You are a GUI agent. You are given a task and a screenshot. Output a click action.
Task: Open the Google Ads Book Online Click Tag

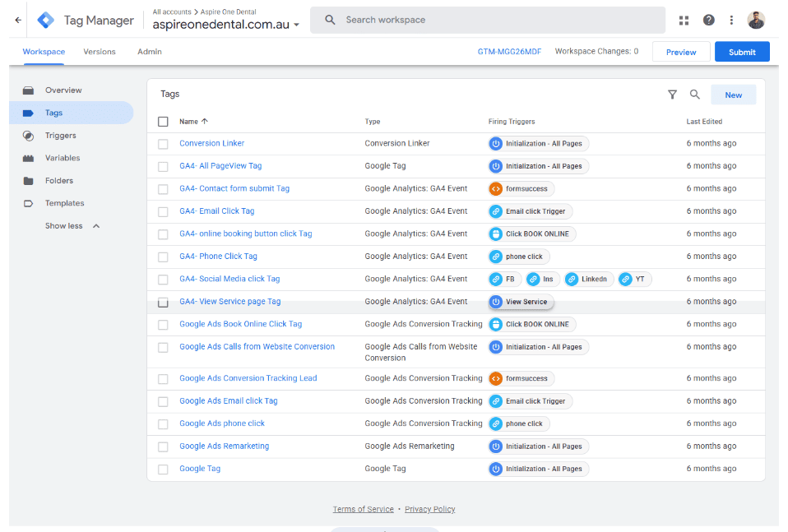241,325
